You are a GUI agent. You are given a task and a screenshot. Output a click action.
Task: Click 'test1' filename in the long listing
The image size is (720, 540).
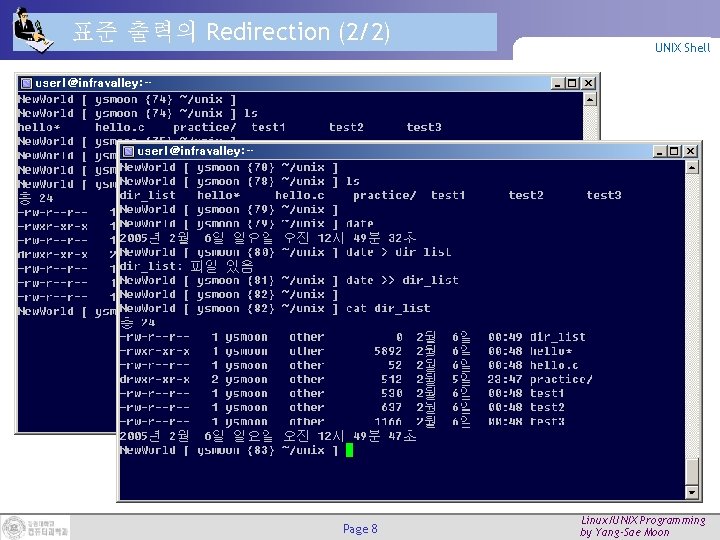click(547, 394)
